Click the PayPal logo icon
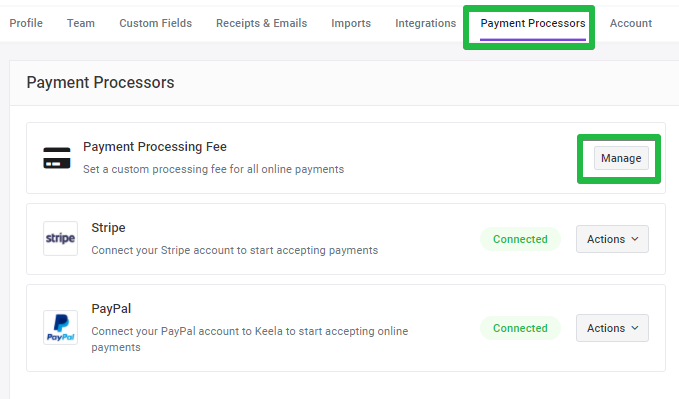The height and width of the screenshot is (399, 679). (x=61, y=328)
